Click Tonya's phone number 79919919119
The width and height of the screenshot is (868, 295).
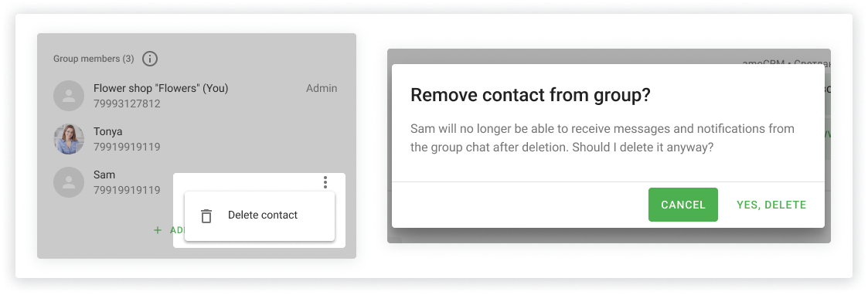point(127,147)
